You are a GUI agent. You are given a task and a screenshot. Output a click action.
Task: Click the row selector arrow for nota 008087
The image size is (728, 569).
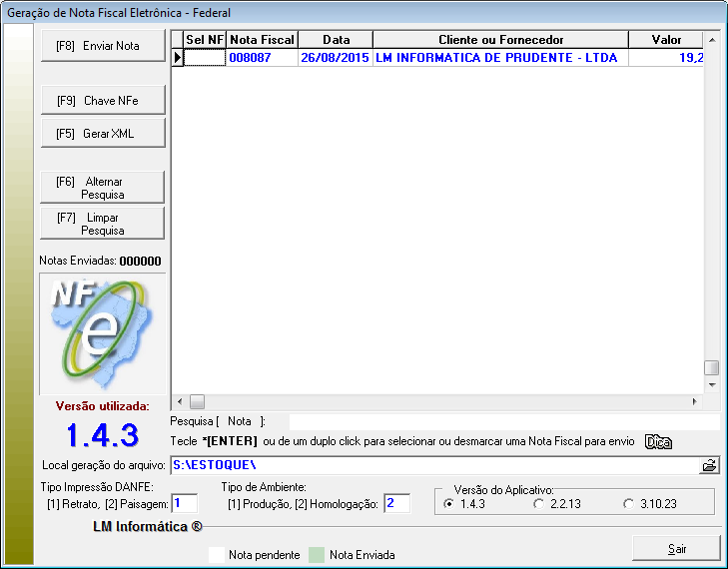(178, 58)
